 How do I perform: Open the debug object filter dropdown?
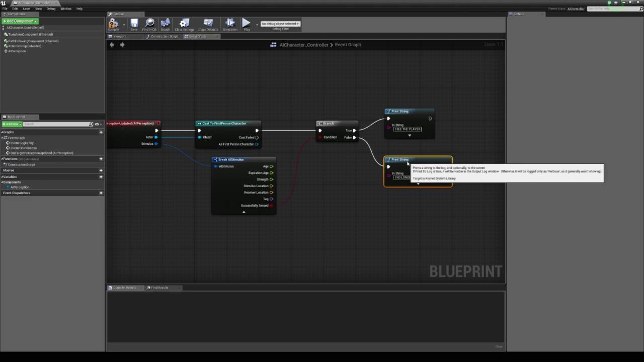tap(280, 24)
